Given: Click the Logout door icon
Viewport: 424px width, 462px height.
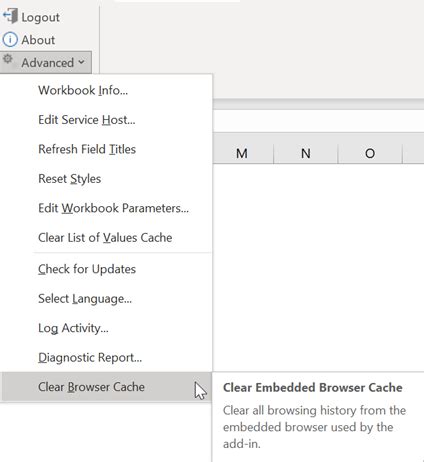Looking at the screenshot, I should coord(10,16).
